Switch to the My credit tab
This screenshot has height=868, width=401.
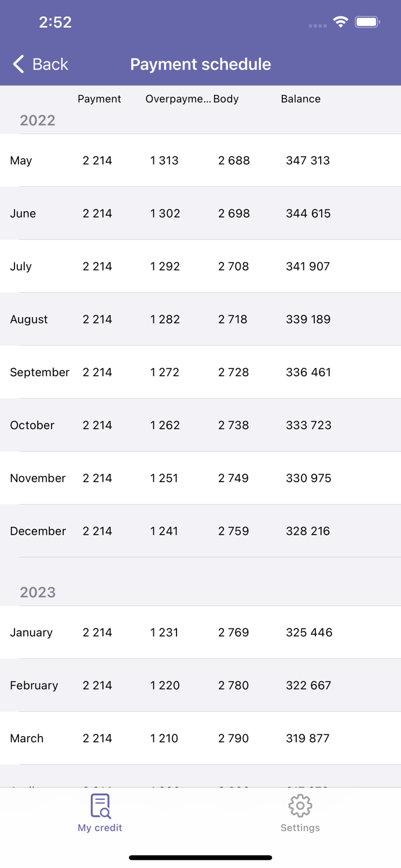coord(100,812)
